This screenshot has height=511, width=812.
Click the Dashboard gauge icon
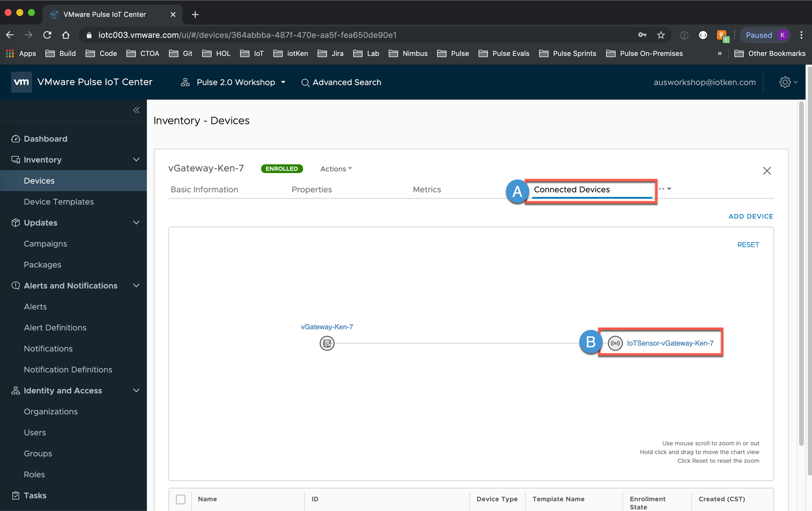click(x=16, y=139)
